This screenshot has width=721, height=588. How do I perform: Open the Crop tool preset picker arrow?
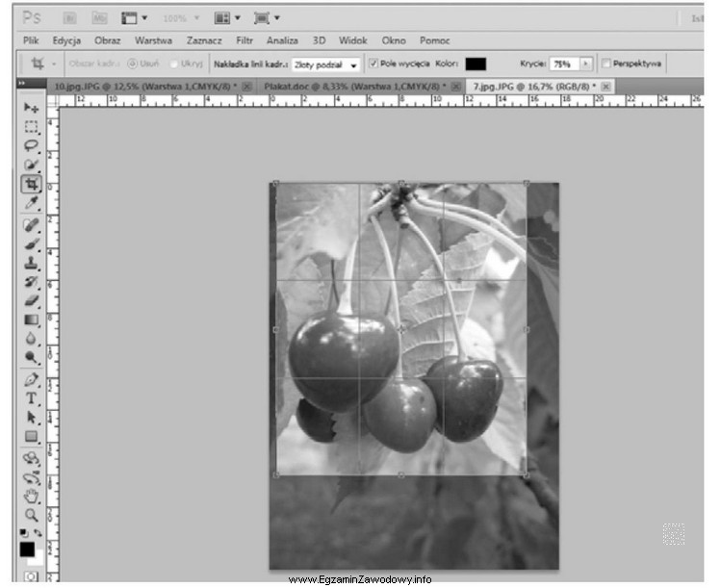pyautogui.click(x=54, y=64)
